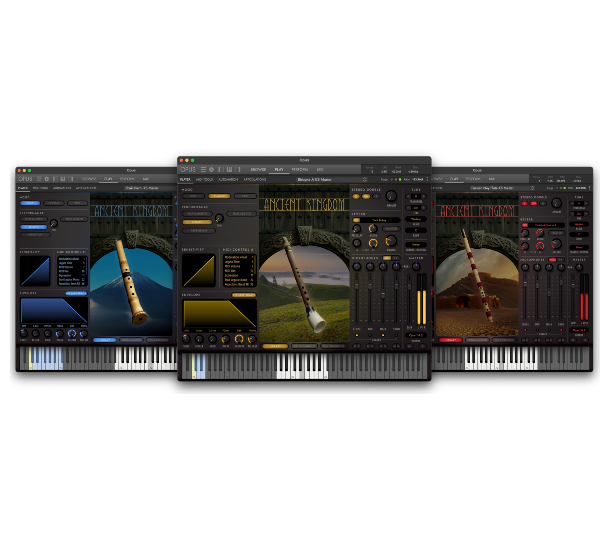Click the panel-layout icon right of the gear, left window
600x543 pixels.
pos(55,179)
